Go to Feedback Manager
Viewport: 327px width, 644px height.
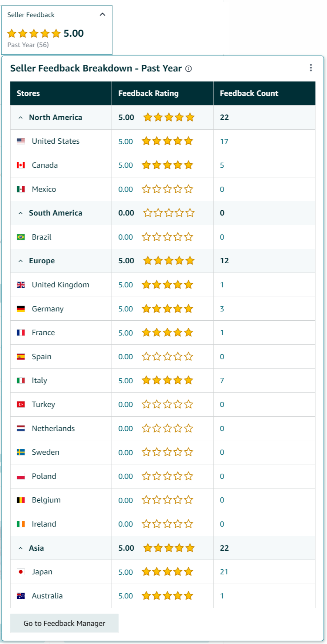pyautogui.click(x=64, y=623)
